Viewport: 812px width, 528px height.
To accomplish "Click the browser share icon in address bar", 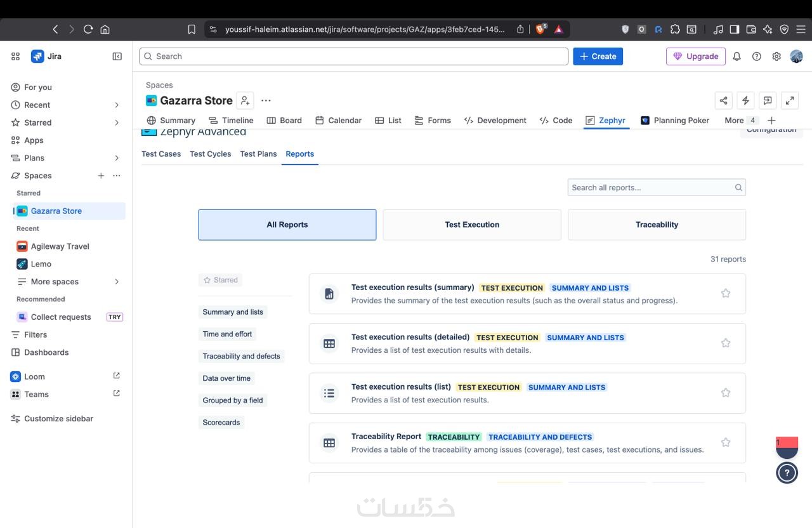I will [520, 29].
